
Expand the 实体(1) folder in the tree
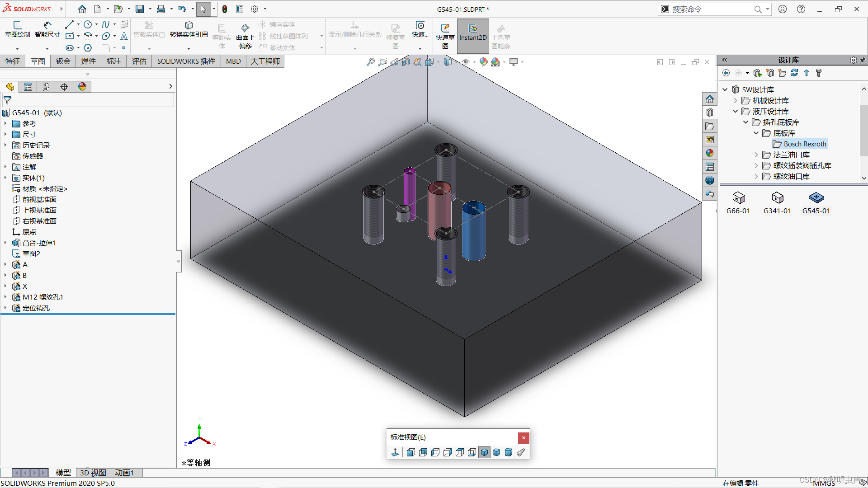[x=5, y=178]
